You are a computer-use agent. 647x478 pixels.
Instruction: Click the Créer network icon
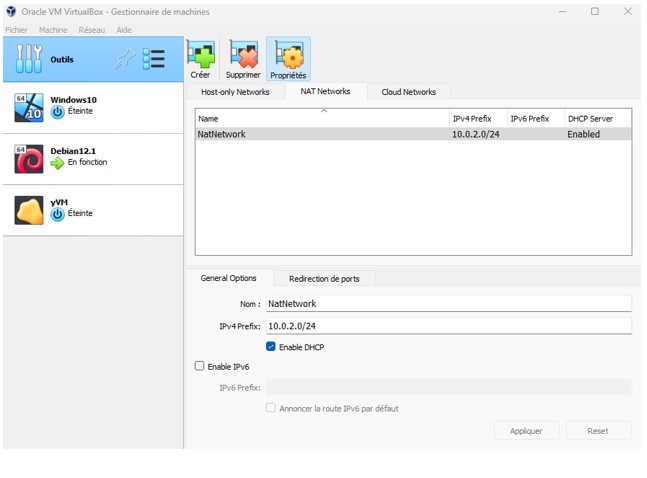pyautogui.click(x=201, y=55)
